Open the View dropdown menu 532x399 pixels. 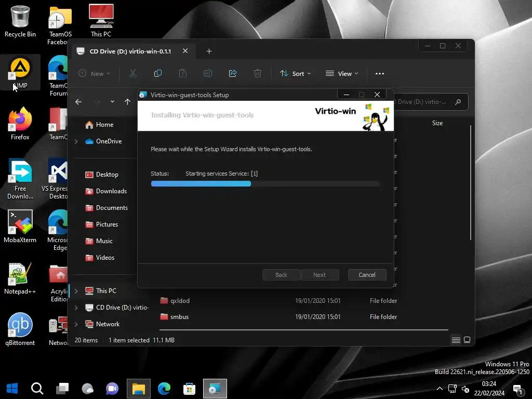click(x=342, y=74)
